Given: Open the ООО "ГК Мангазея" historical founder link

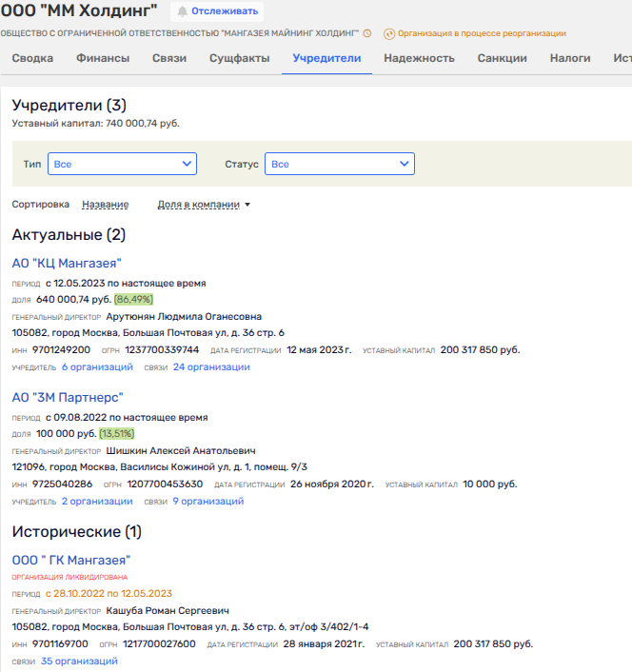Looking at the screenshot, I should (71, 560).
